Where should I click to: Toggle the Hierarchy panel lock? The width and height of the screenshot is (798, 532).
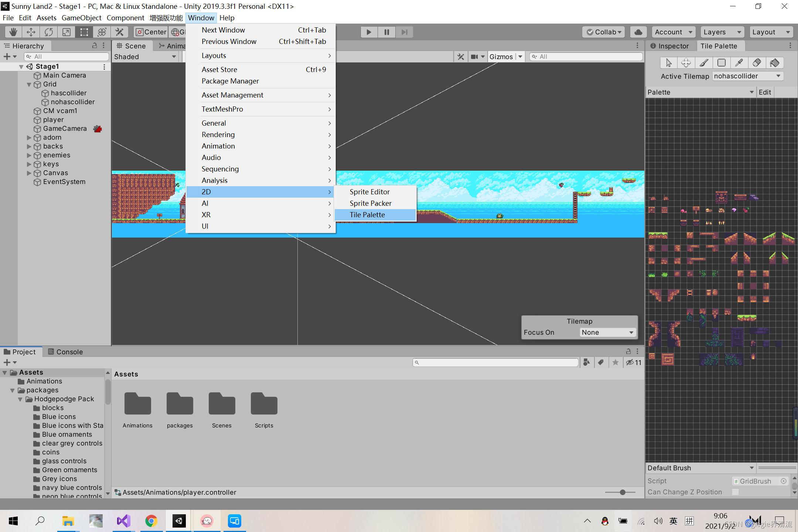point(95,45)
